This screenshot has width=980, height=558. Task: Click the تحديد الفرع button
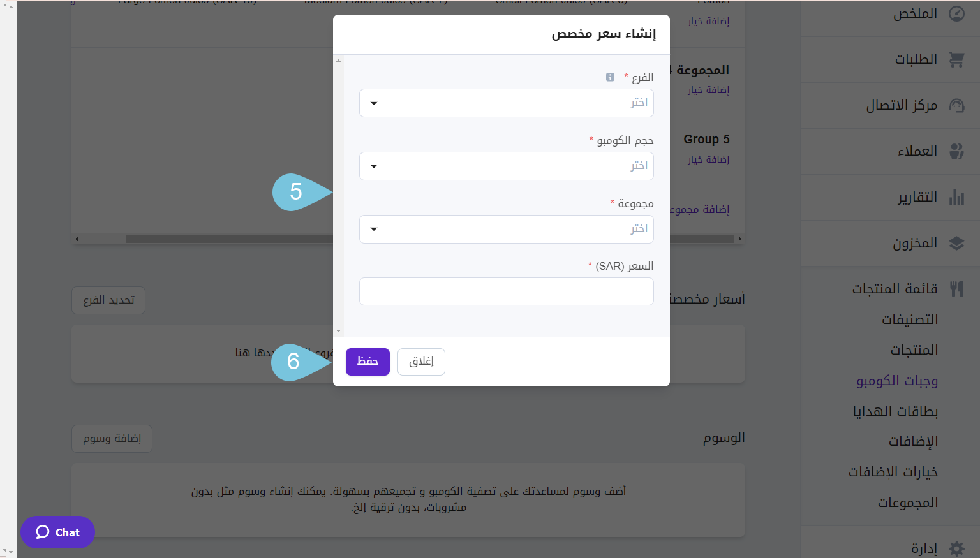tap(108, 300)
